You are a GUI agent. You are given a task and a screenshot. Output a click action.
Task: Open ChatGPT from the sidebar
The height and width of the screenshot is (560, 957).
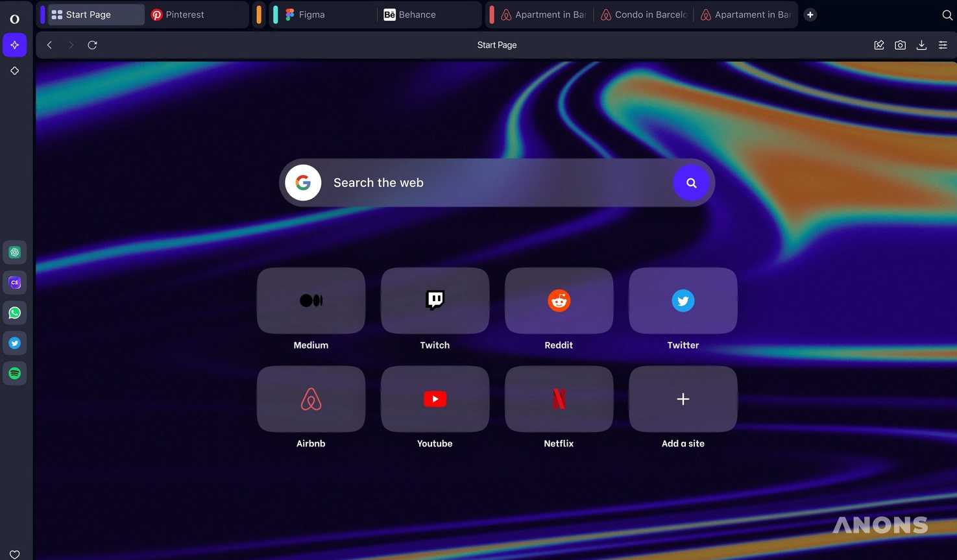point(14,252)
